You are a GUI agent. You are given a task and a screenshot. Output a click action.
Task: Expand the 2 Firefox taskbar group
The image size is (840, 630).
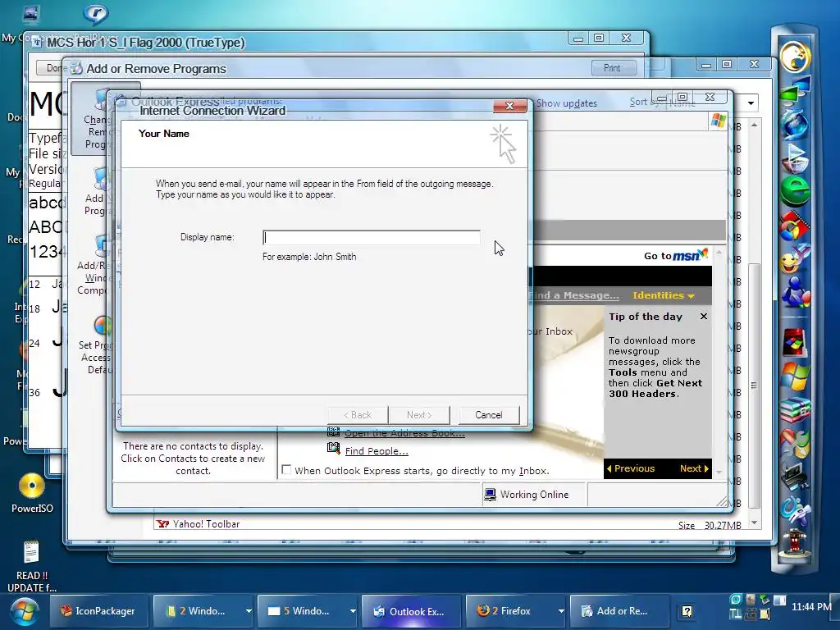click(x=561, y=611)
